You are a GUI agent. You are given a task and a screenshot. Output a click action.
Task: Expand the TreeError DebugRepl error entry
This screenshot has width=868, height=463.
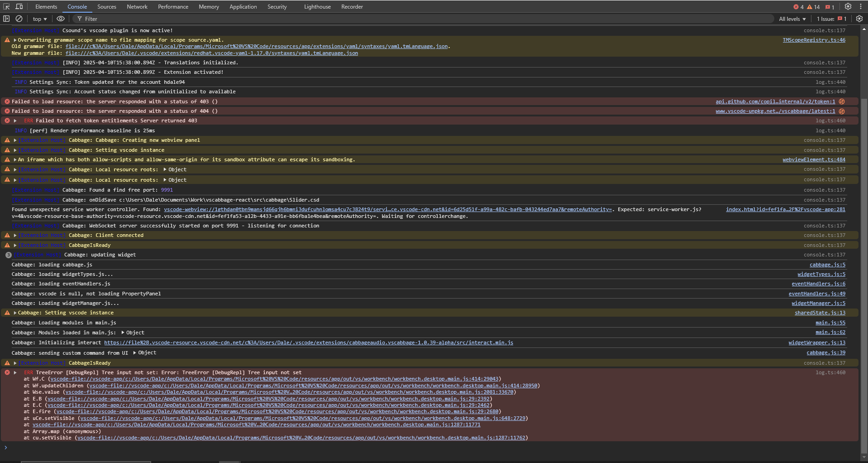coord(15,372)
